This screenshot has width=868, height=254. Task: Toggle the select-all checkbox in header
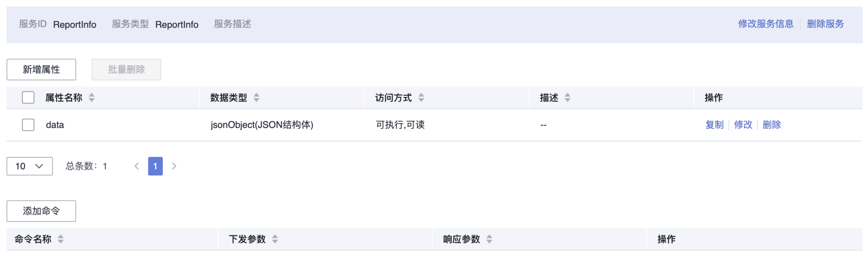pyautogui.click(x=28, y=98)
